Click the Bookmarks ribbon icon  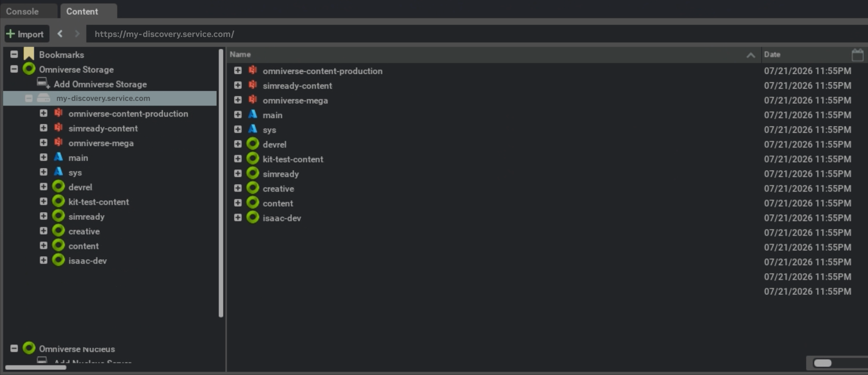(x=29, y=54)
